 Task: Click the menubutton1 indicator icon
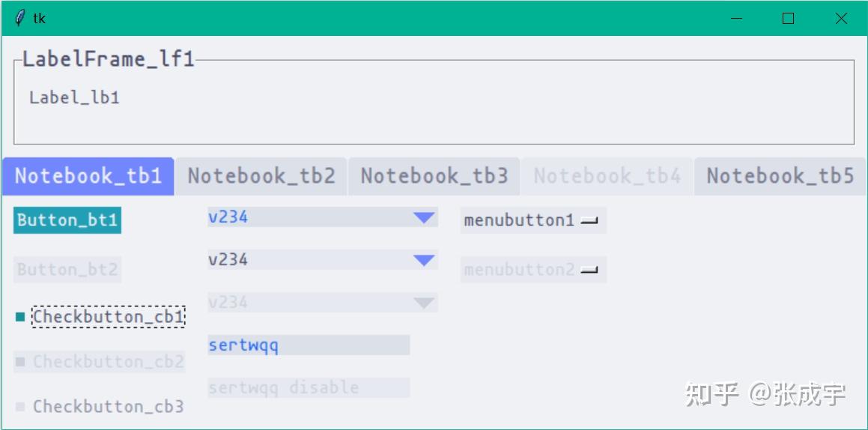tap(589, 220)
